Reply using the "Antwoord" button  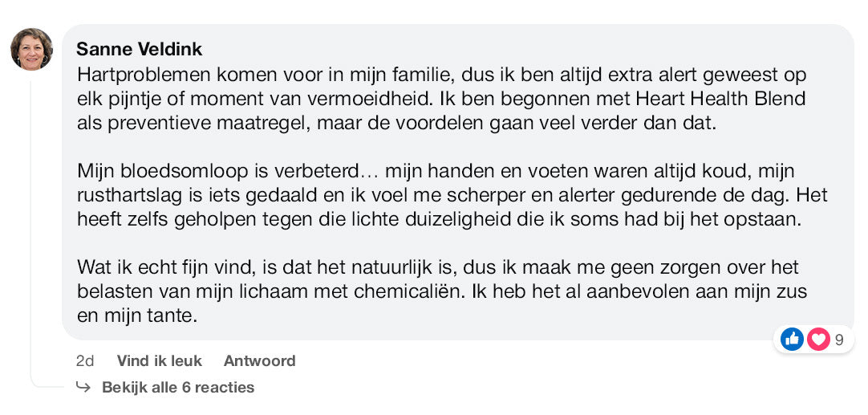pyautogui.click(x=259, y=361)
